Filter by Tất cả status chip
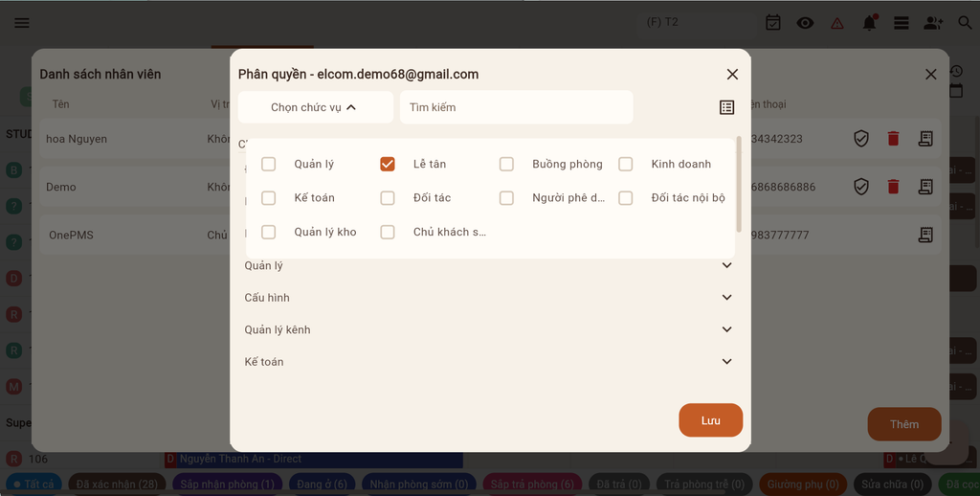This screenshot has width=980, height=496. click(x=33, y=485)
